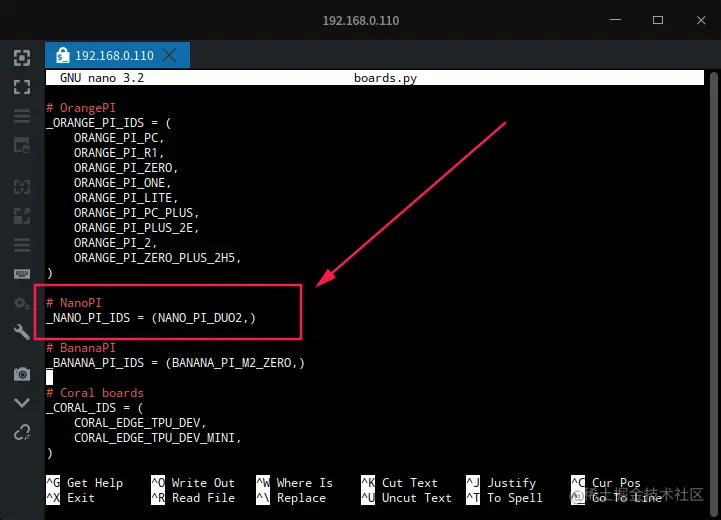Close the 192.168.0.110 window

[701, 20]
